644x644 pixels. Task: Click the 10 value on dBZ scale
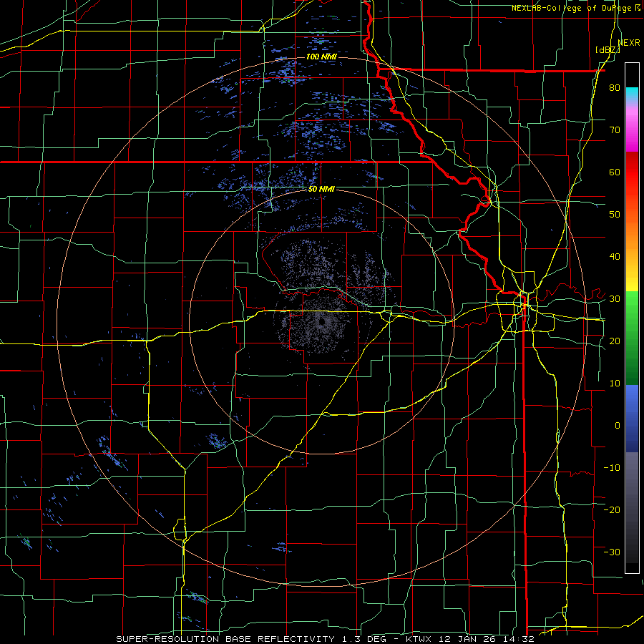click(615, 384)
